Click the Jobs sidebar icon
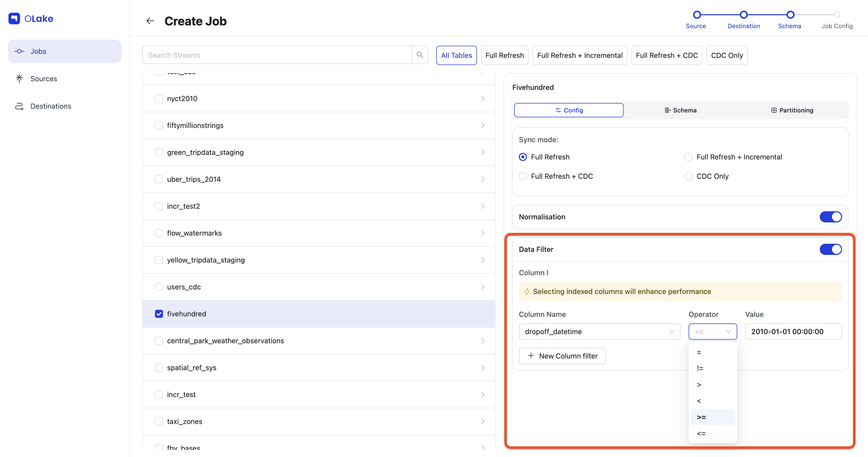The height and width of the screenshot is (457, 868). pos(20,51)
